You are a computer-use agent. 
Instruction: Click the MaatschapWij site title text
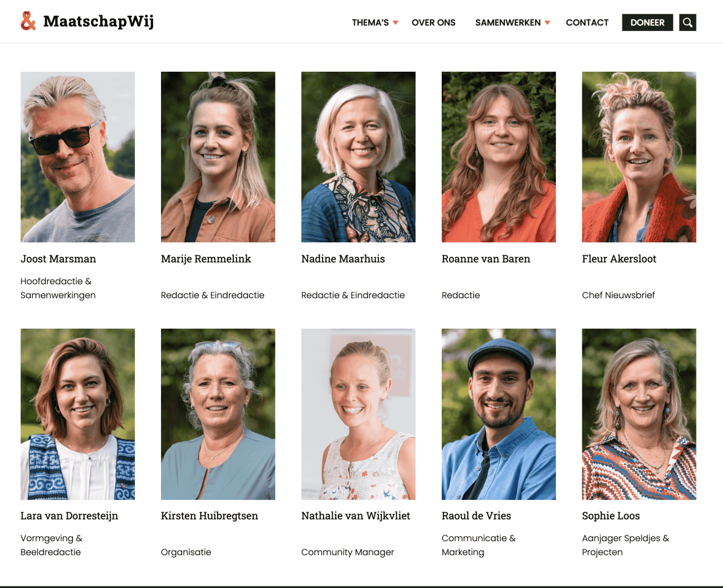98,21
